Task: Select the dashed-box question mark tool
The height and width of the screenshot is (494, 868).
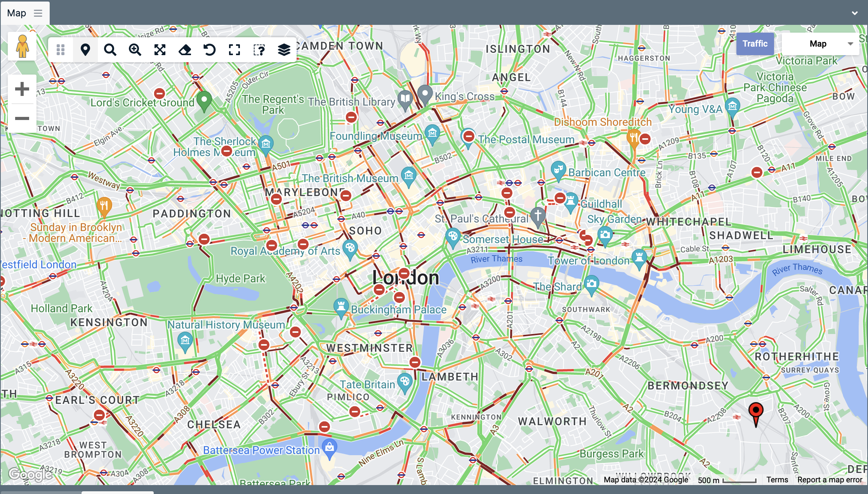Action: pos(259,50)
